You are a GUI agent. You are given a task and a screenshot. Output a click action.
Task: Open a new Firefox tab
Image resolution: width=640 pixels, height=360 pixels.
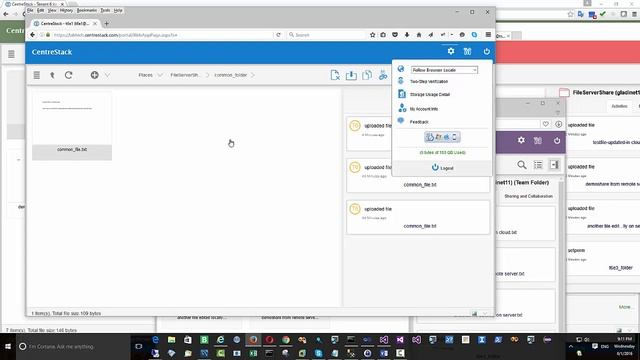(107, 24)
